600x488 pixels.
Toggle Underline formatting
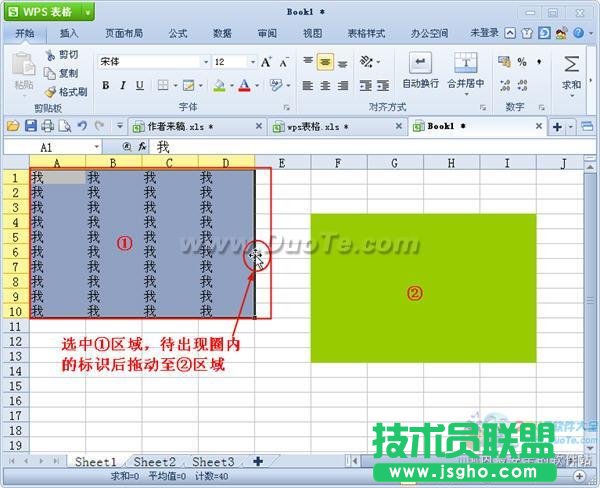[x=140, y=85]
